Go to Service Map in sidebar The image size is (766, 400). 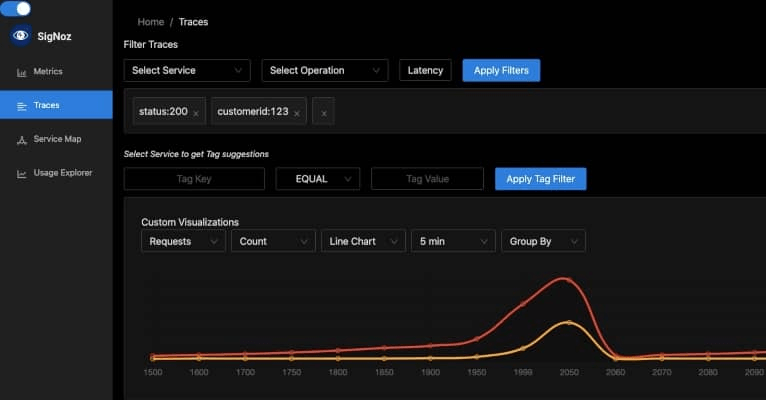point(56,139)
